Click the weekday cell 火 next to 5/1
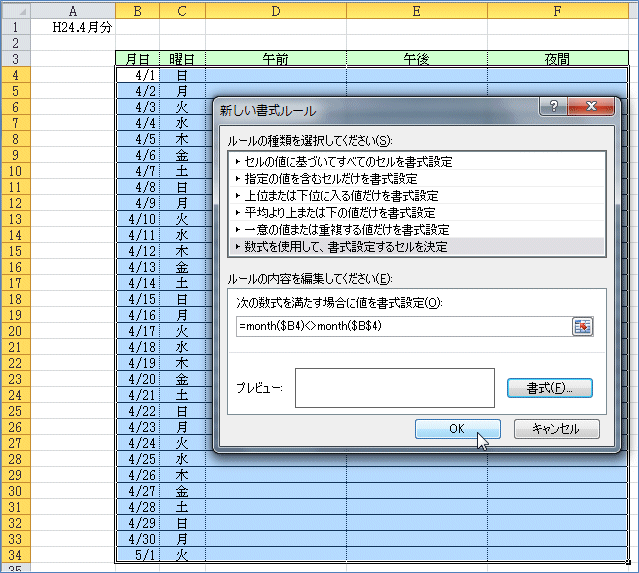Screen dimensions: 639x573 (x=182, y=555)
